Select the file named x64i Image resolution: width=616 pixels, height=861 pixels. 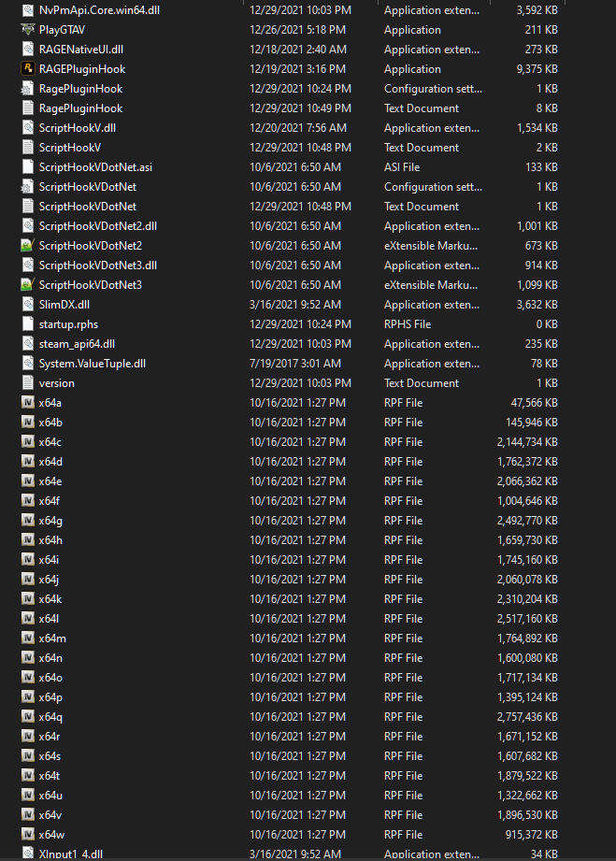pyautogui.click(x=49, y=560)
